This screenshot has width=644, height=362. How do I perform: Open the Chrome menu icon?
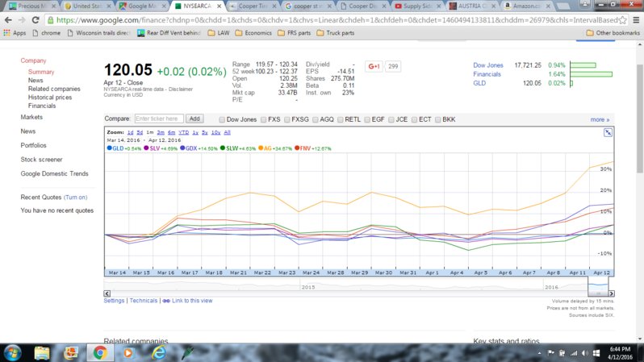(636, 19)
